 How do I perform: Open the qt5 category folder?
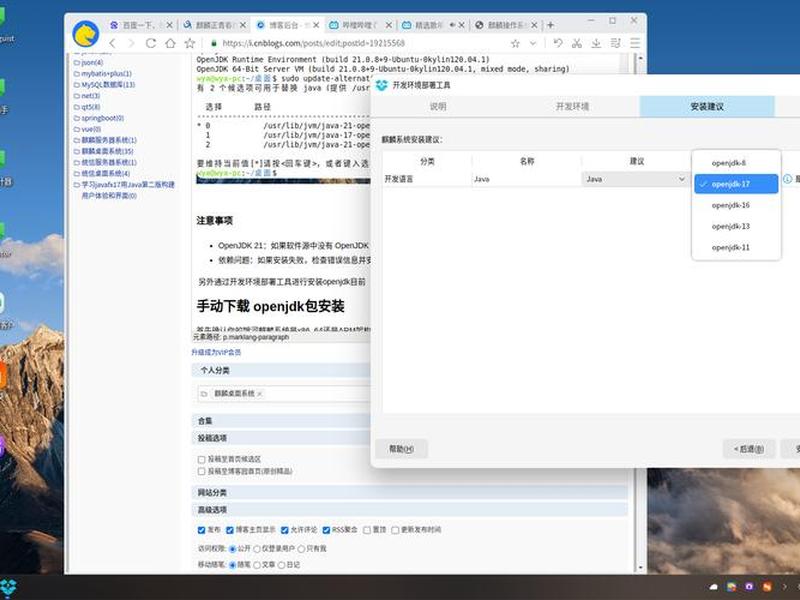(x=90, y=107)
